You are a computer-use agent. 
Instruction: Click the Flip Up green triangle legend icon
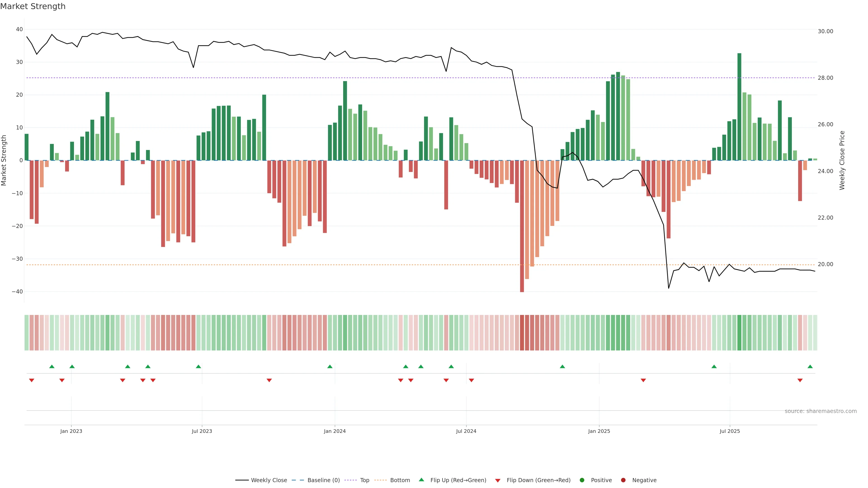(x=421, y=480)
